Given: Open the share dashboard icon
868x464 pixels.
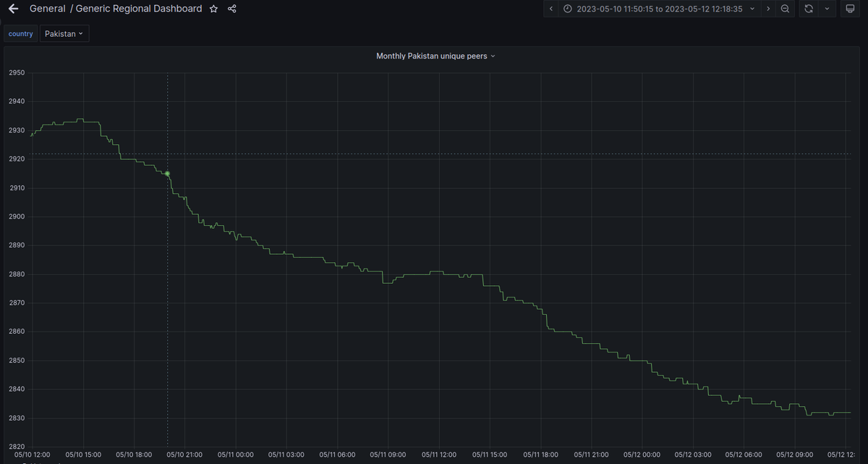Looking at the screenshot, I should [232, 9].
